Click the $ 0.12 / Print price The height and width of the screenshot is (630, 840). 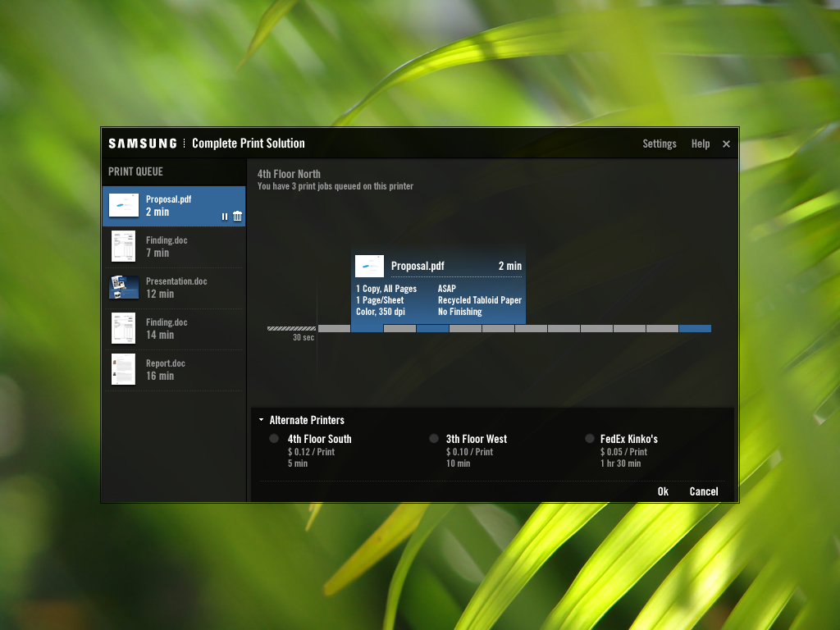coord(311,452)
